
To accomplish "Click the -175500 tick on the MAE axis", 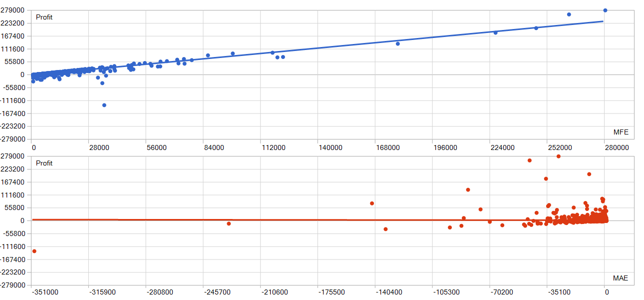I will (x=332, y=292).
